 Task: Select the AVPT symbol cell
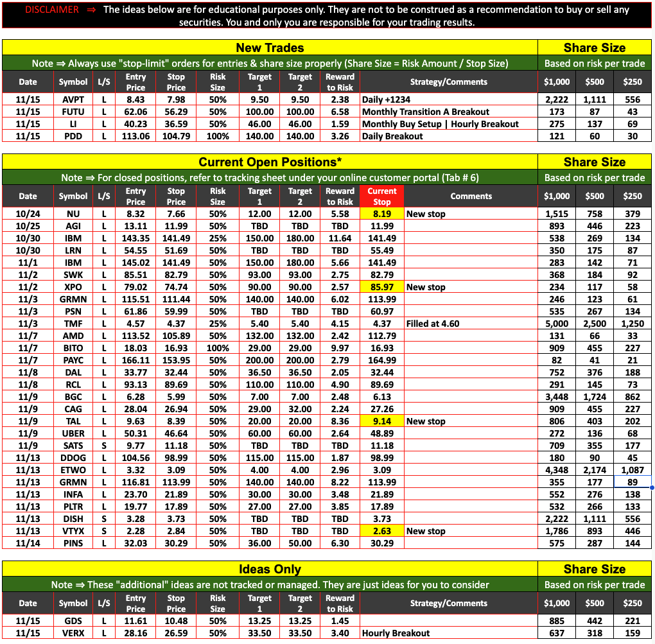coord(73,100)
